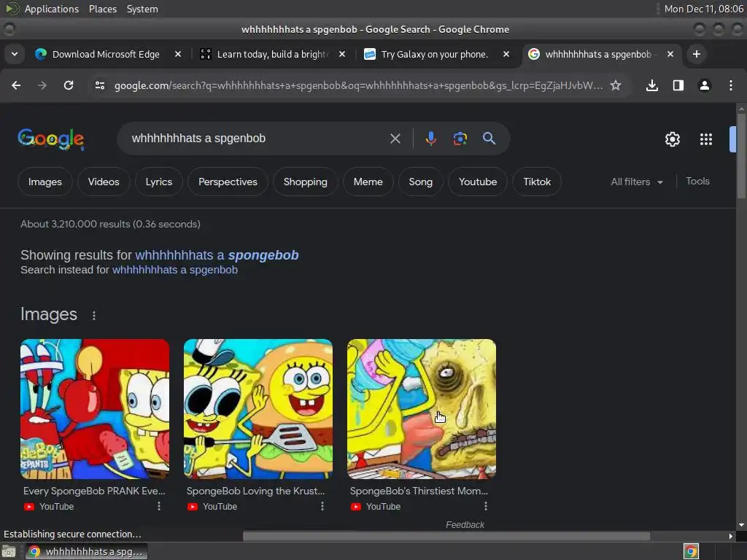Click Chrome window button in taskbar
The image size is (747, 560).
point(86,551)
